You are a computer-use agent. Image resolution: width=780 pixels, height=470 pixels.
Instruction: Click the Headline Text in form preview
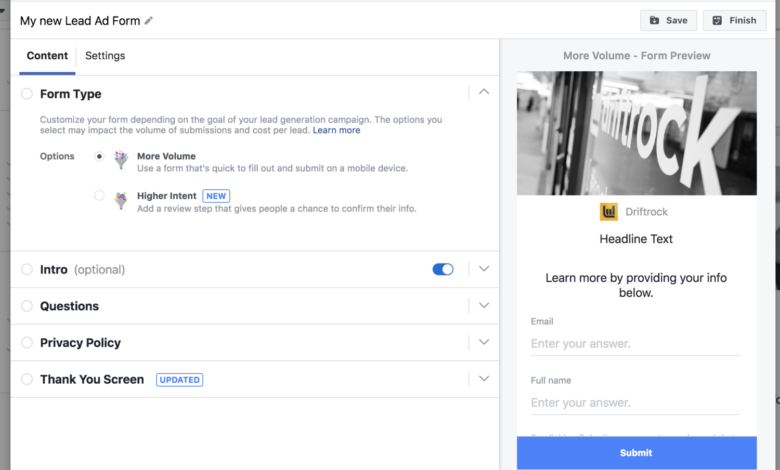point(636,239)
